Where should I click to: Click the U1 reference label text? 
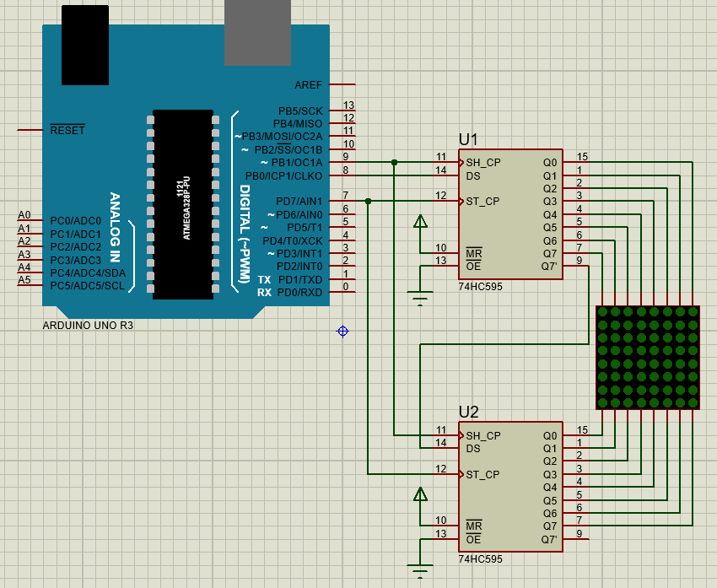point(468,139)
